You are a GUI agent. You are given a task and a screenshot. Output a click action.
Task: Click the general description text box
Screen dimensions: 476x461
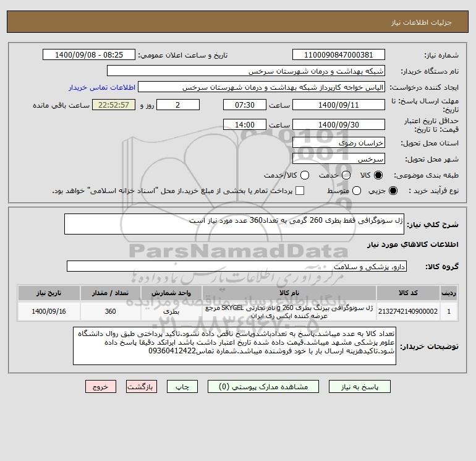[234, 224]
